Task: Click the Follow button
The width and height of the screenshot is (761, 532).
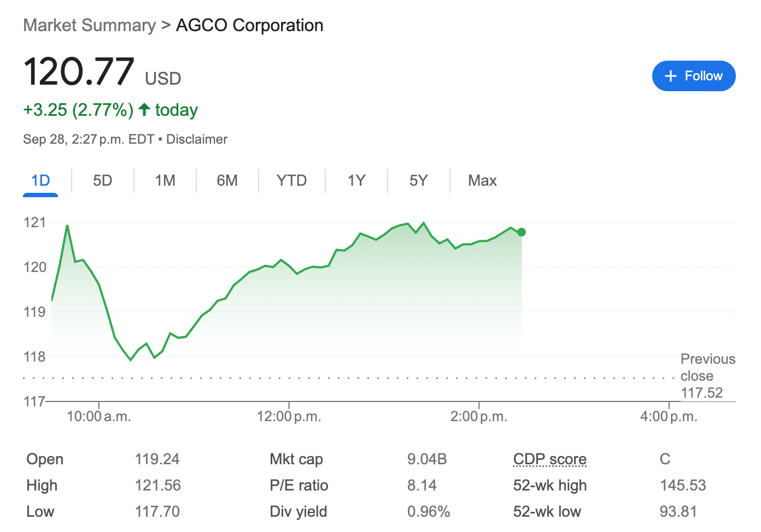Action: coord(694,76)
